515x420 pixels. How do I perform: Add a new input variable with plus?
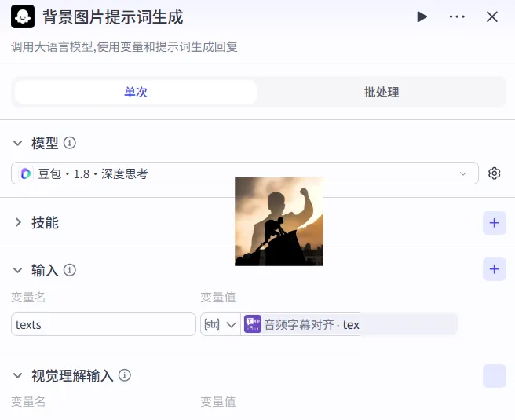point(495,269)
